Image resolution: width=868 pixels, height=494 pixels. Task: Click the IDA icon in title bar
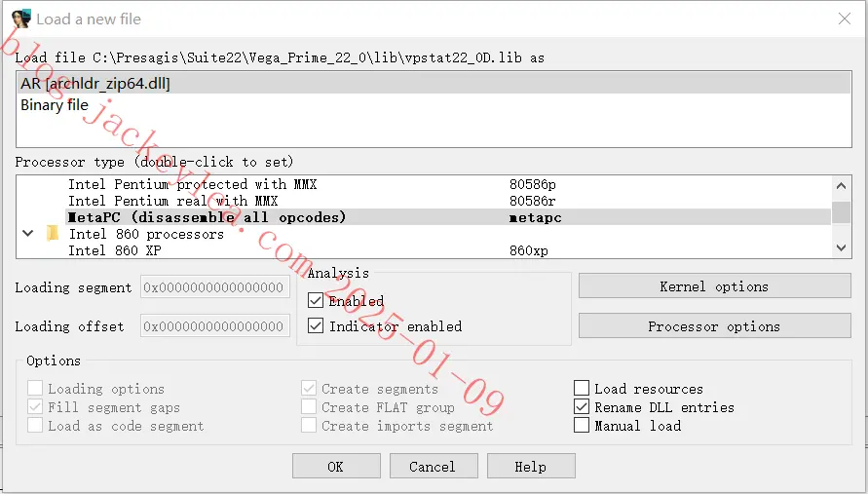point(21,19)
